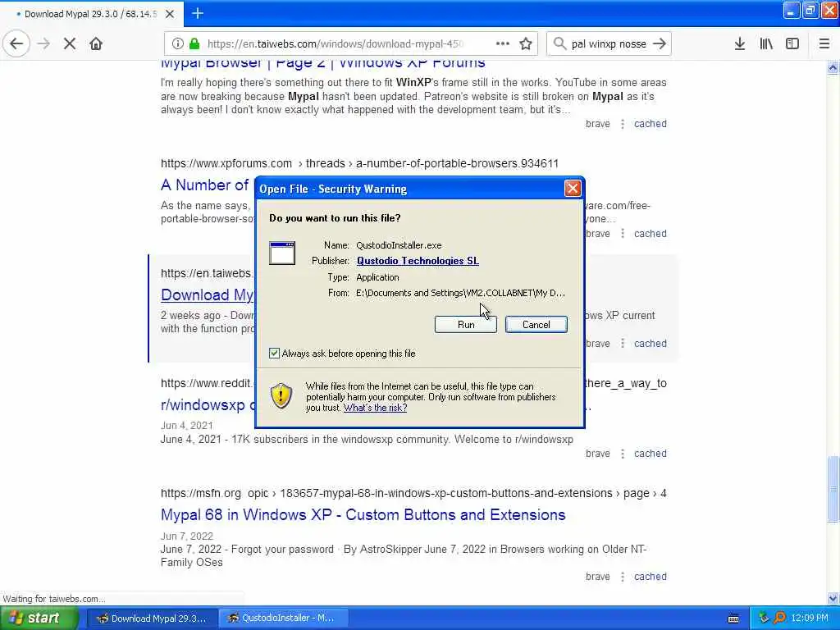Click the yellow shield warning icon

point(281,396)
